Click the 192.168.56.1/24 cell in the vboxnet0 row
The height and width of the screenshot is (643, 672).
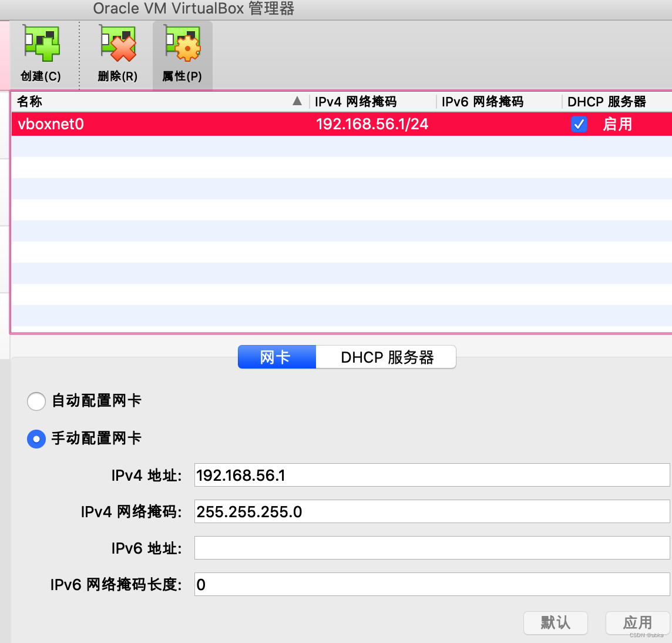point(372,125)
